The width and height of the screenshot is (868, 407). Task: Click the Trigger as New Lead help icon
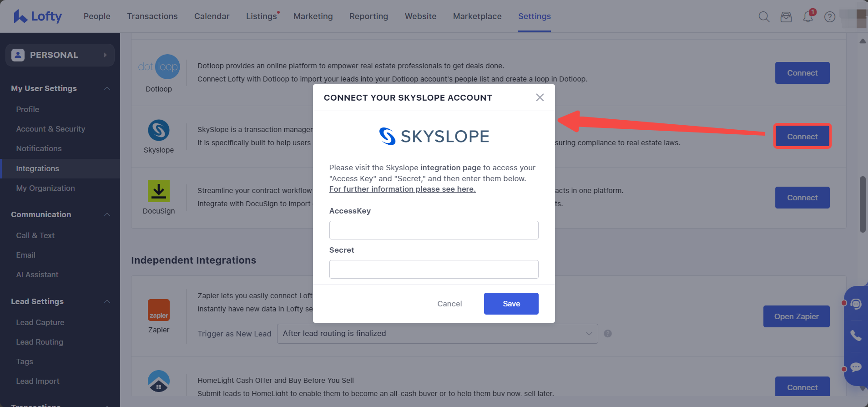[x=607, y=334]
